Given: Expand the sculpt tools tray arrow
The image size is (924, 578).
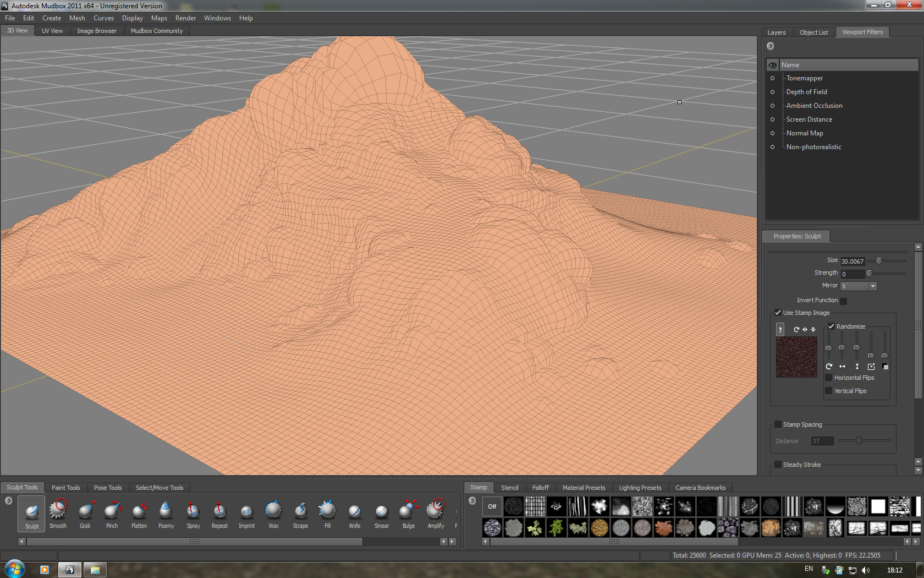Looking at the screenshot, I should pyautogui.click(x=9, y=501).
